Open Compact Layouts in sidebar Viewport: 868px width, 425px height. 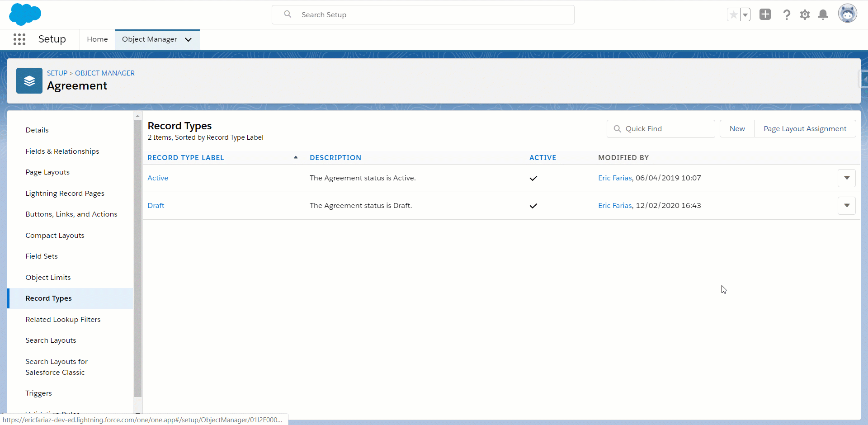point(55,236)
